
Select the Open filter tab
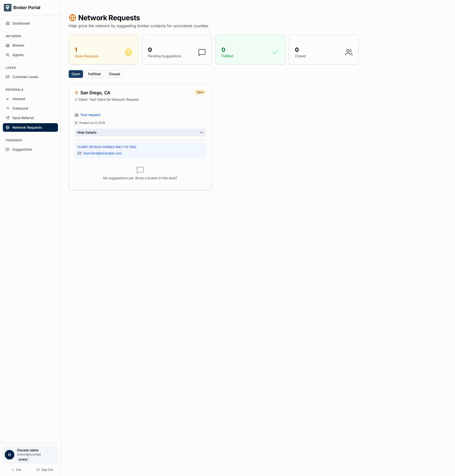pyautogui.click(x=76, y=74)
